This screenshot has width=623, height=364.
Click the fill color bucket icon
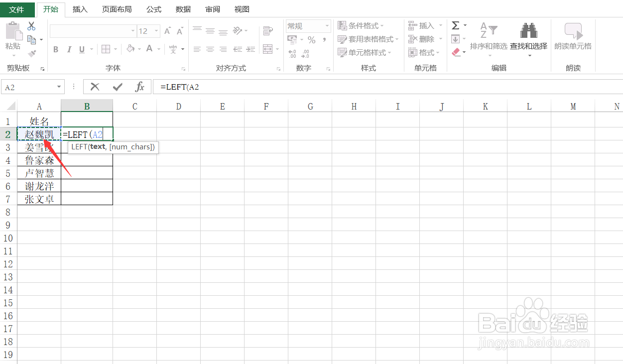[131, 49]
